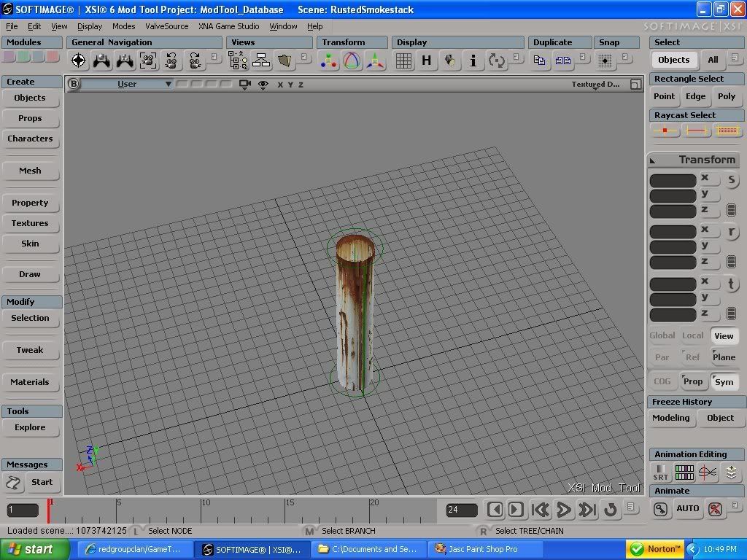Open the File menu
Image resolution: width=747 pixels, height=560 pixels.
pyautogui.click(x=12, y=26)
